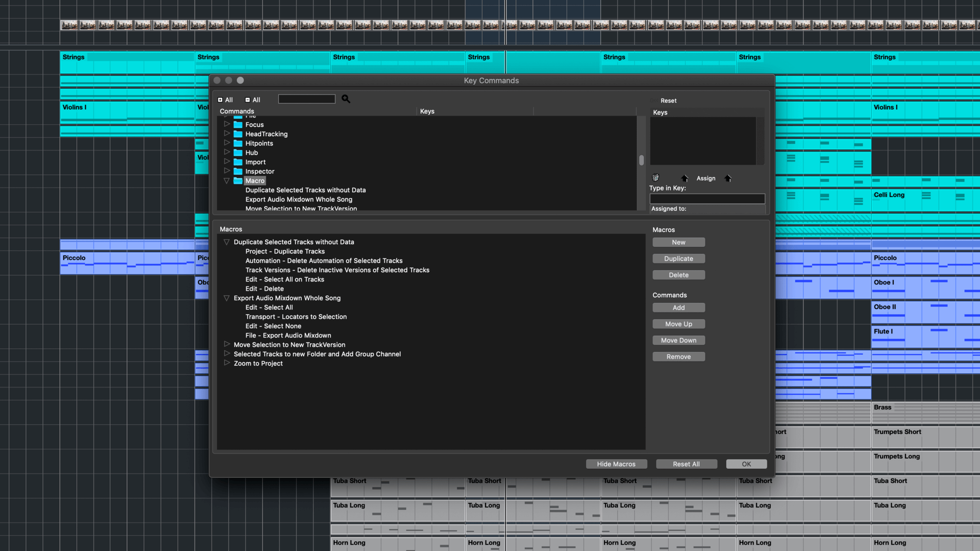Select the Edit - Select None step

coord(273,326)
